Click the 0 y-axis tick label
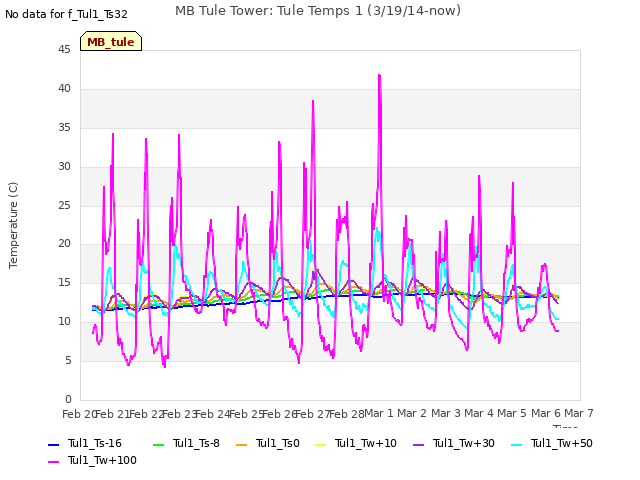 click(x=68, y=399)
